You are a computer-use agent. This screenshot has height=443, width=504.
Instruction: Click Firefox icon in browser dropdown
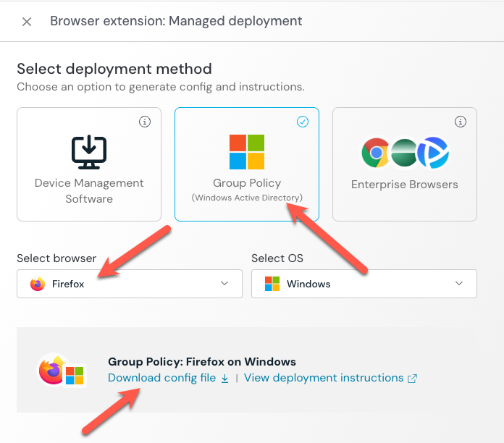pyautogui.click(x=38, y=284)
